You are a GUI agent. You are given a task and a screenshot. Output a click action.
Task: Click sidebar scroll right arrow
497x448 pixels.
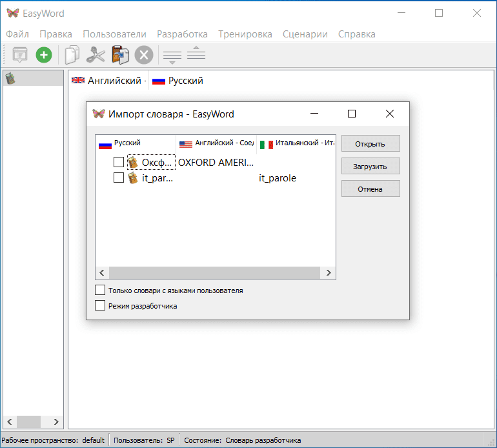pos(56,422)
